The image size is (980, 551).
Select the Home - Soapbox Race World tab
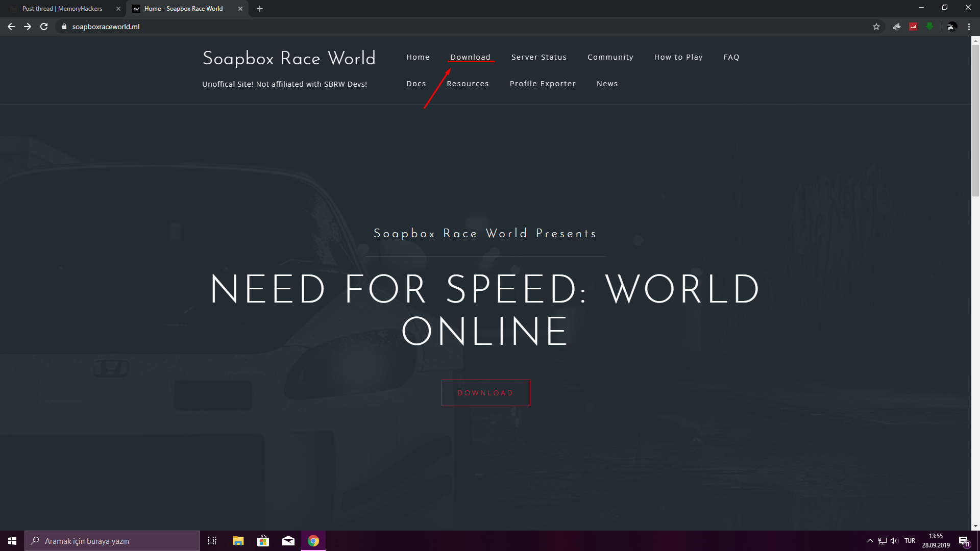click(x=184, y=9)
